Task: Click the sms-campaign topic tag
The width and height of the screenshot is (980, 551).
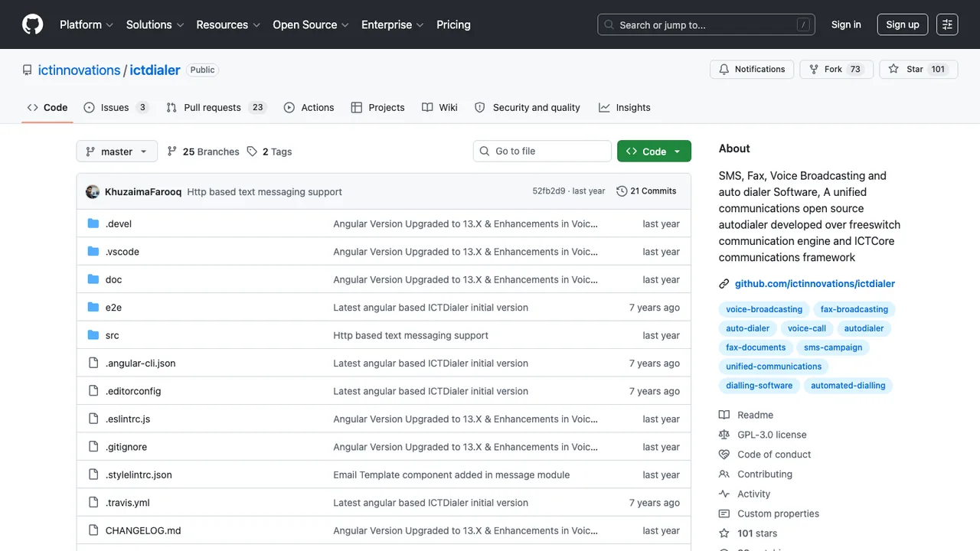Action: (x=833, y=347)
